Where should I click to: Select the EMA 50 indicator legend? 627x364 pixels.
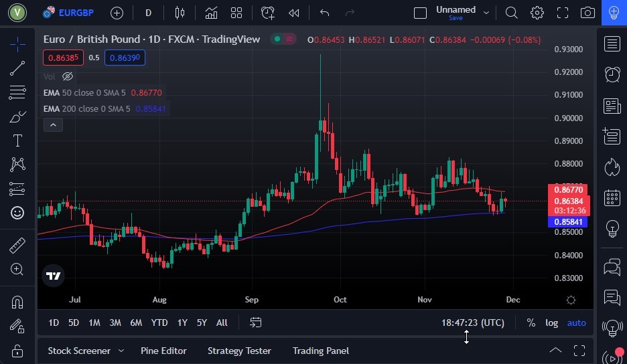point(102,93)
